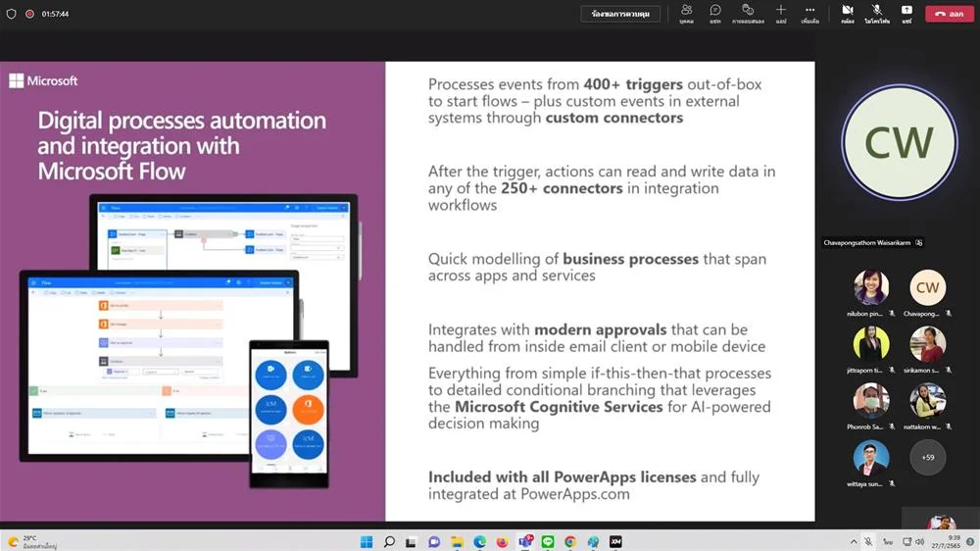Click muted microphone tray icon
The image size is (980, 551).
868,541
